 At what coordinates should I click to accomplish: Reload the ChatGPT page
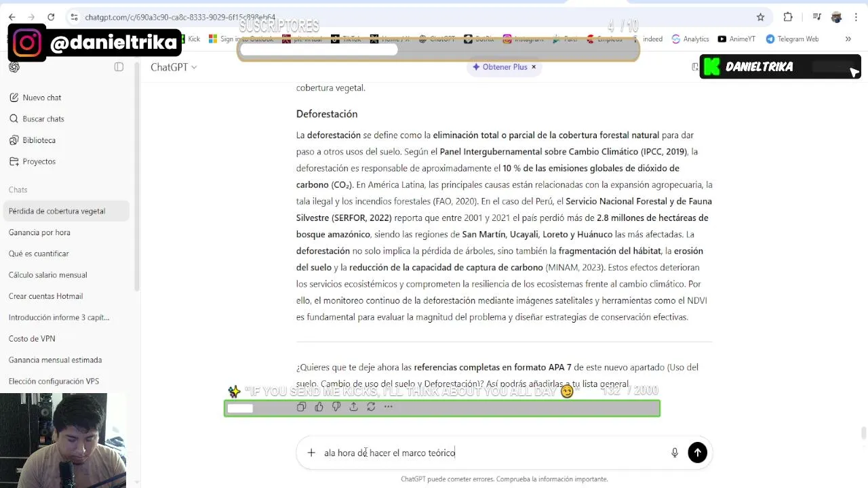click(51, 17)
